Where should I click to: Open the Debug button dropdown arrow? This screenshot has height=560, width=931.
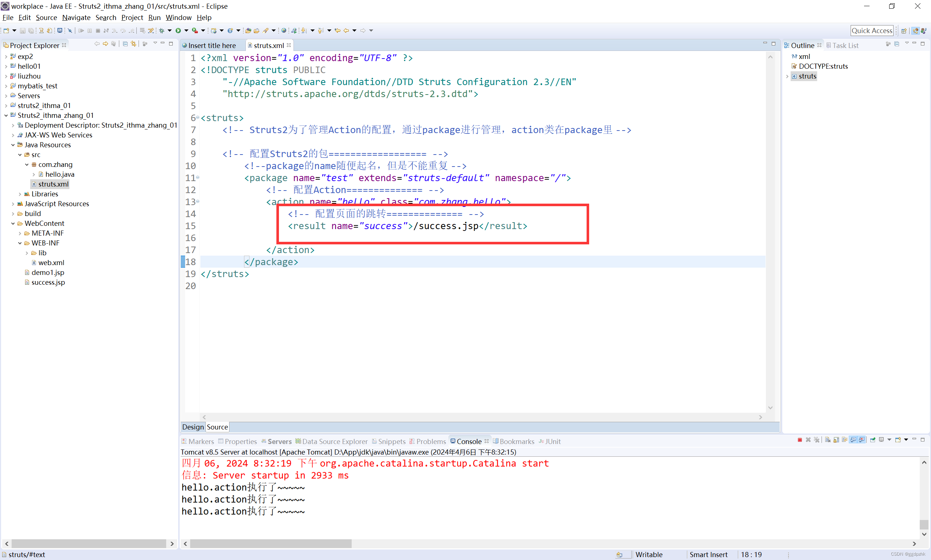169,31
